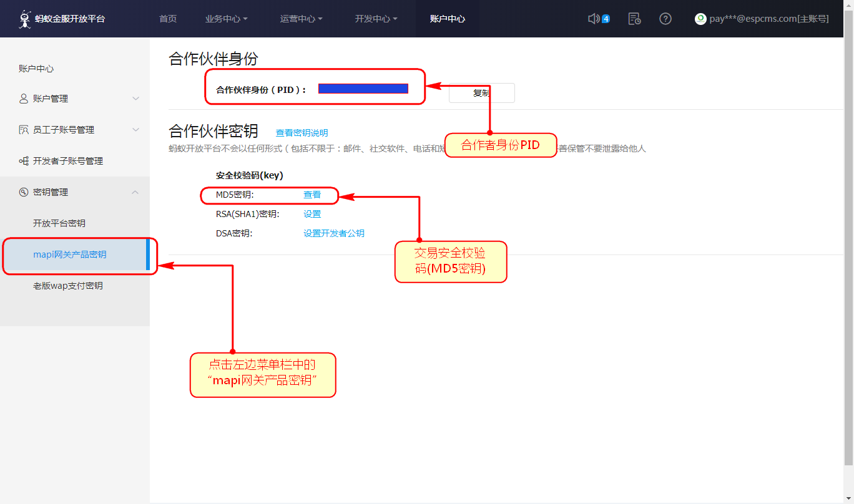
Task: Click the ant logo in the header
Action: pyautogui.click(x=25, y=19)
